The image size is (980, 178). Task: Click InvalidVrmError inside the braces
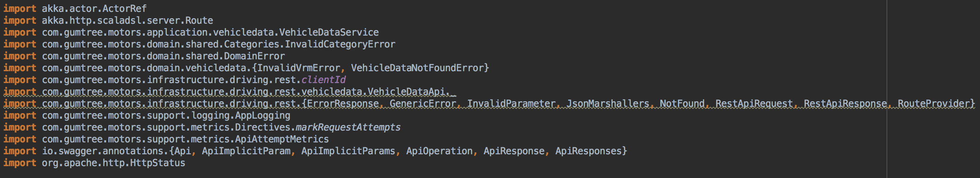299,68
